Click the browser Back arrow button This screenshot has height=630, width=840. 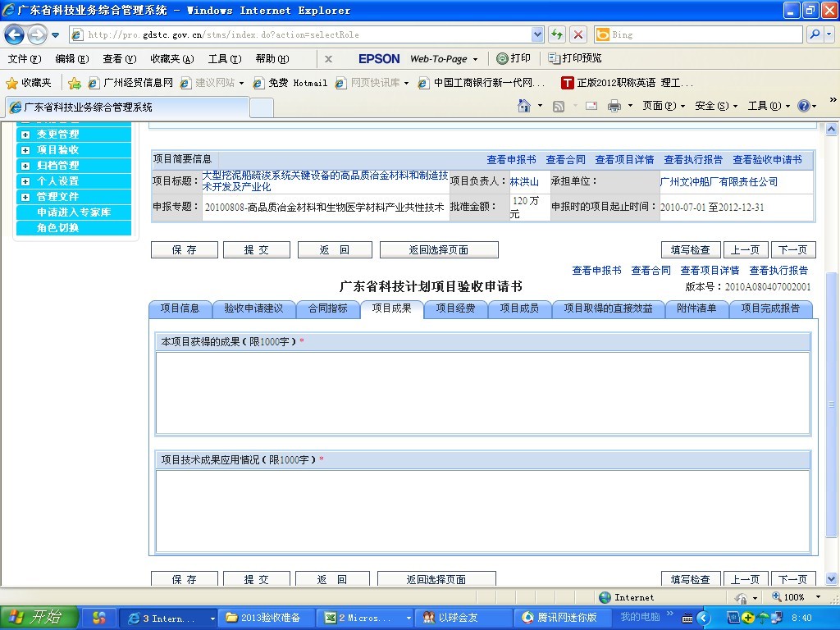click(15, 34)
